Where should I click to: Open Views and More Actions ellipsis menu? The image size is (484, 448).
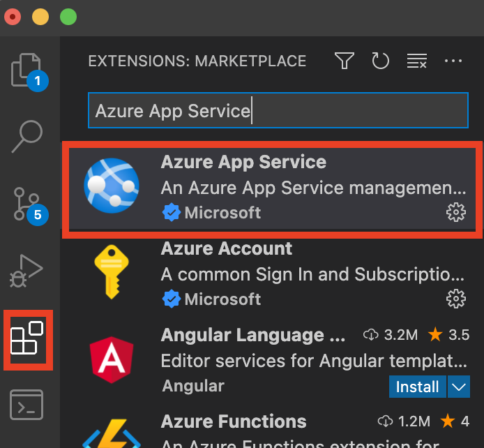[453, 61]
